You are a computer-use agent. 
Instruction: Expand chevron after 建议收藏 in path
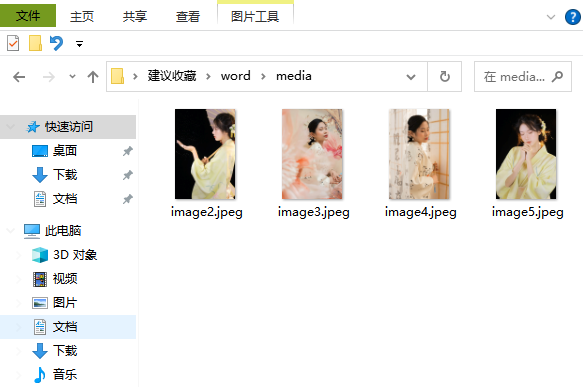tap(208, 77)
